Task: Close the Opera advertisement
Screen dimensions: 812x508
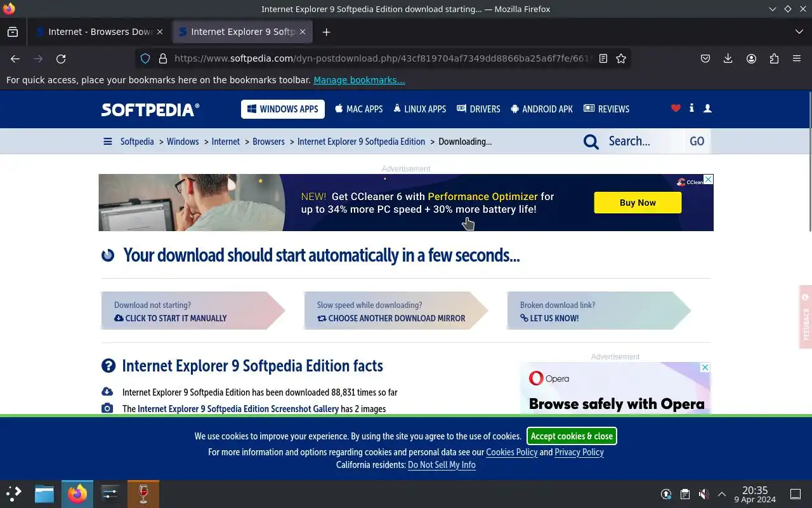Action: coord(705,368)
